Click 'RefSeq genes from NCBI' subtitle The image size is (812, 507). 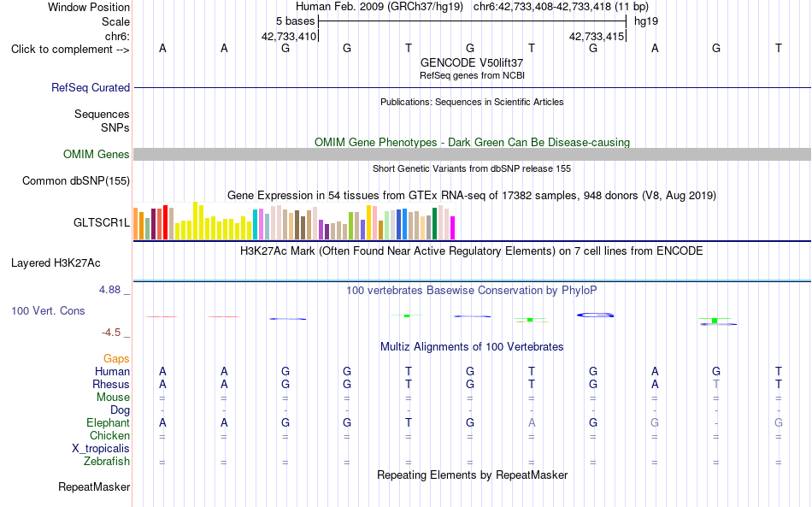pyautogui.click(x=472, y=75)
